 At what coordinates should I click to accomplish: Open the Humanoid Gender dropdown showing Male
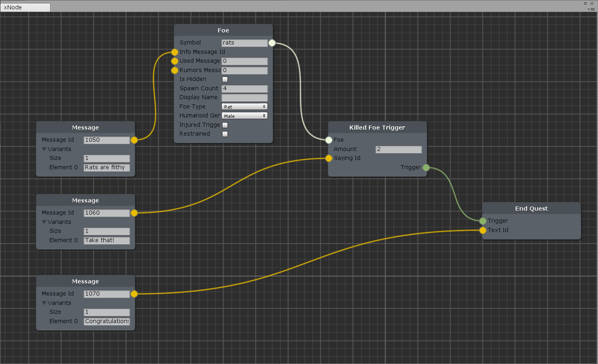click(x=244, y=116)
